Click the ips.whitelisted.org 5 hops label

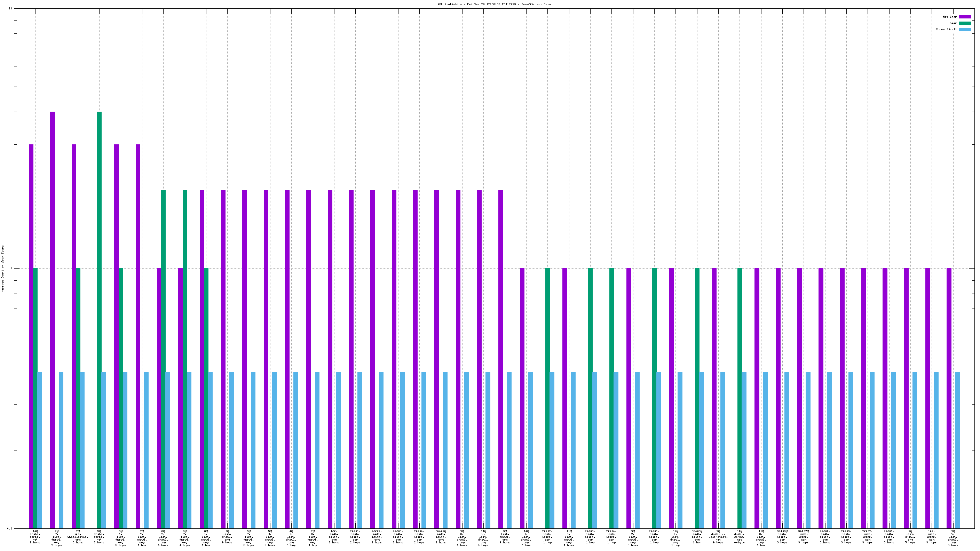tap(78, 536)
